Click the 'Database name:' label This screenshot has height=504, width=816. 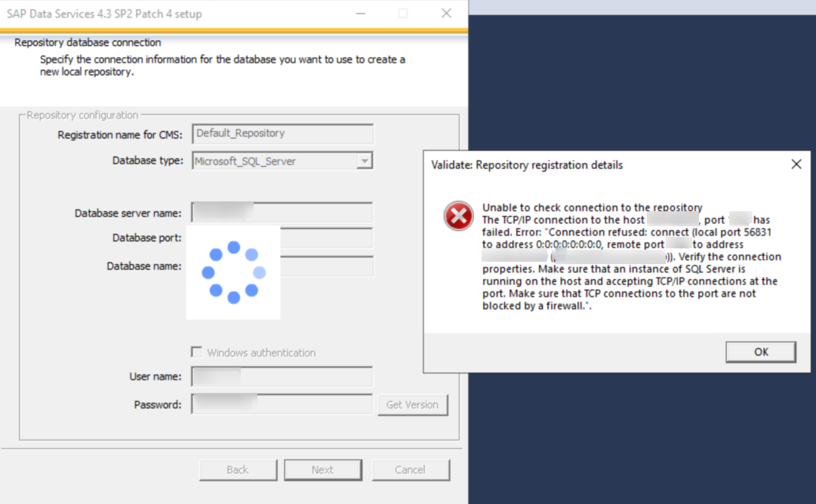click(x=144, y=266)
